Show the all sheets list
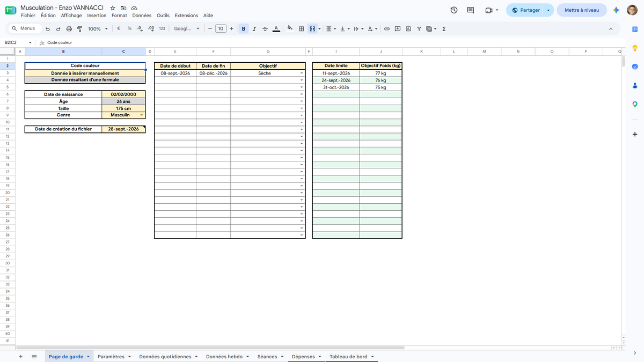644x362 pixels. tap(34, 357)
